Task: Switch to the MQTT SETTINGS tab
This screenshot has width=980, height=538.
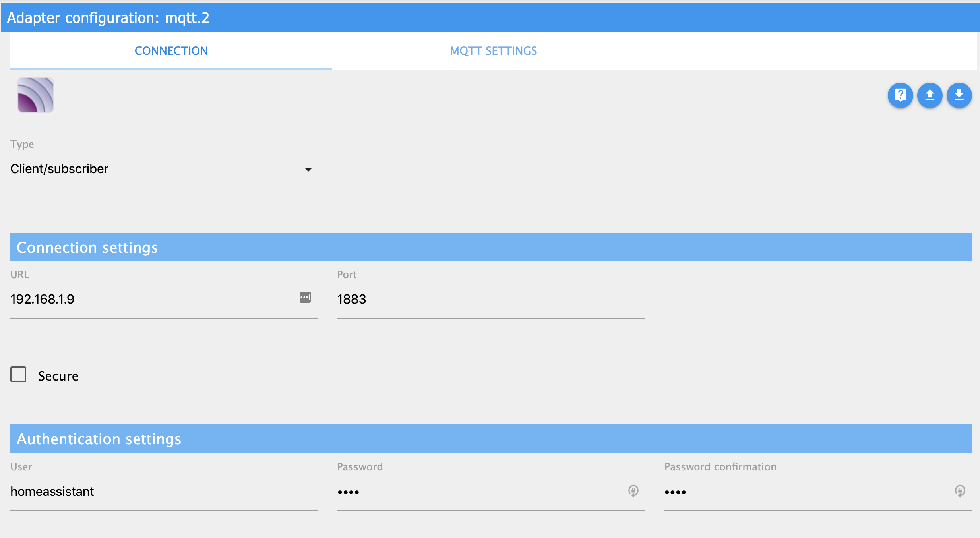Action: click(x=493, y=51)
